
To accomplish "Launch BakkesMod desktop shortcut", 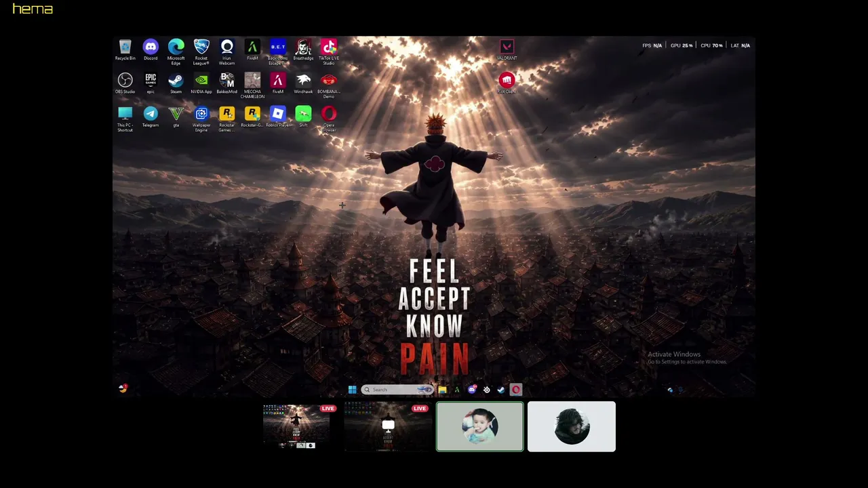I will [226, 83].
